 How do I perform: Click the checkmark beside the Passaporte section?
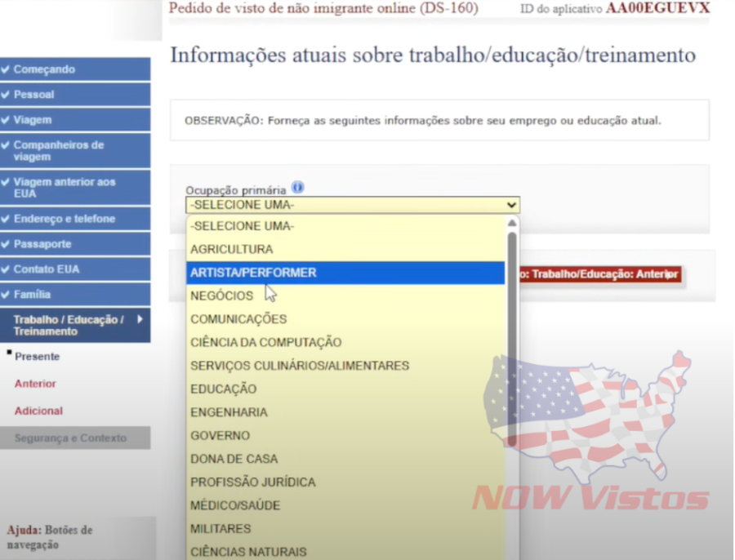[7, 243]
